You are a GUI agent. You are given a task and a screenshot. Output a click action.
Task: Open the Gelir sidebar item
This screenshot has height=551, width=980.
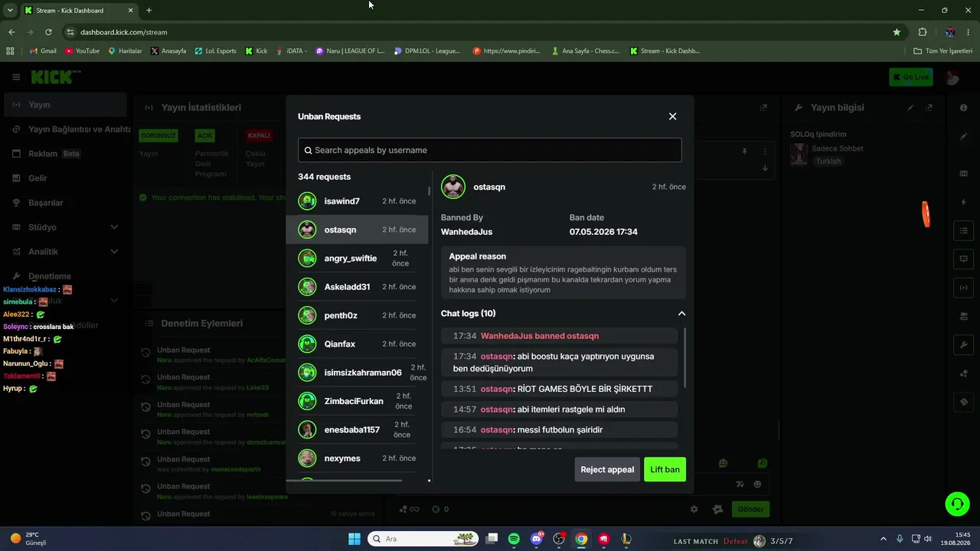65,178
